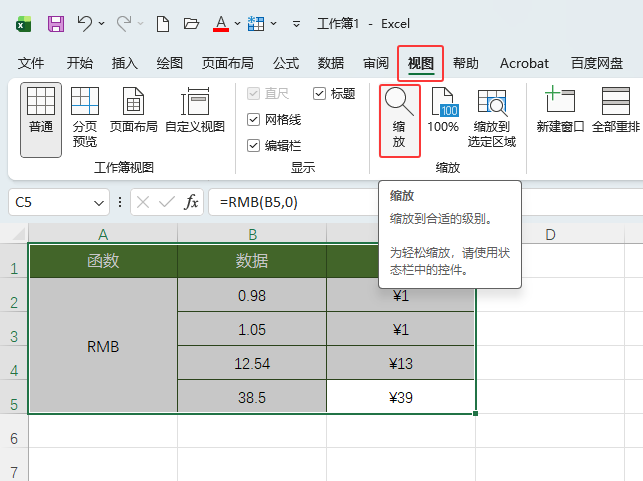Click the table grid icon in quick access toolbar
643x481 pixels.
point(256,24)
